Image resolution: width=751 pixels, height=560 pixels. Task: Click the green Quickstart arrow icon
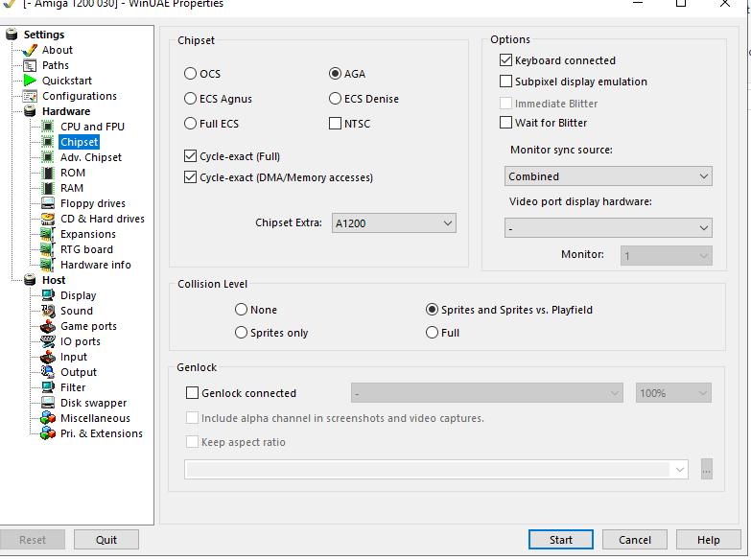point(30,81)
